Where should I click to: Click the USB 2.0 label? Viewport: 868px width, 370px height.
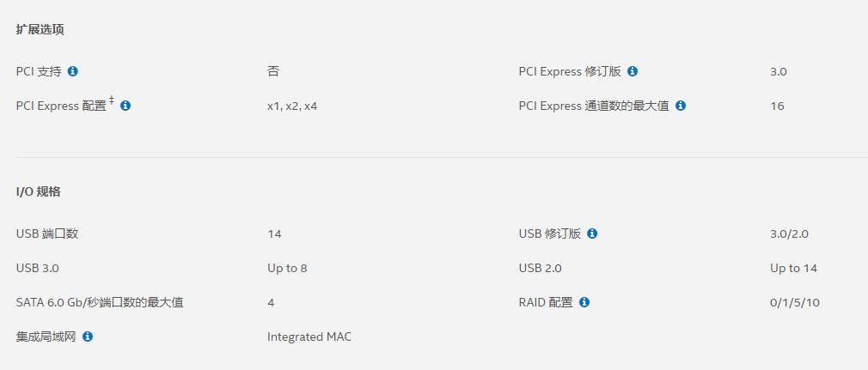[541, 268]
